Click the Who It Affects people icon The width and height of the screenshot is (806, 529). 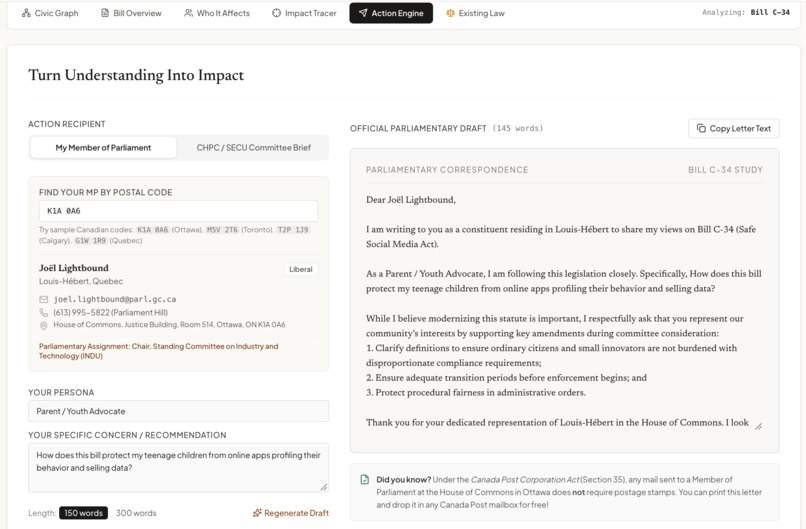(189, 13)
